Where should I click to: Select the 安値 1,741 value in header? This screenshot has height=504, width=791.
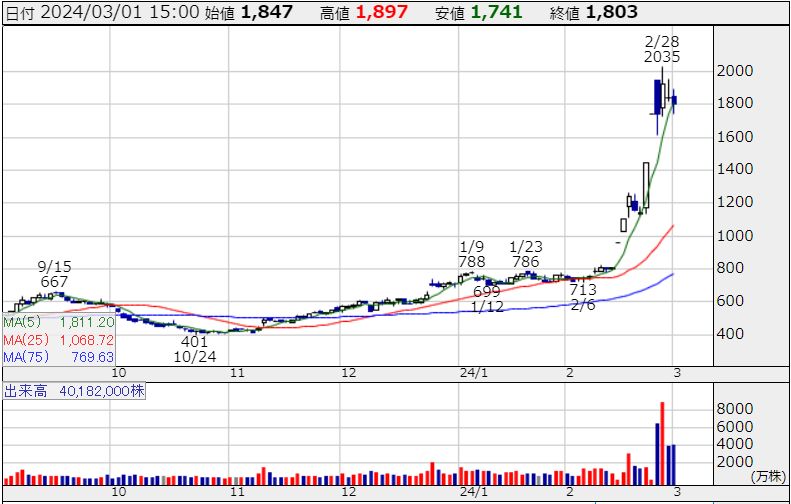[x=497, y=12]
